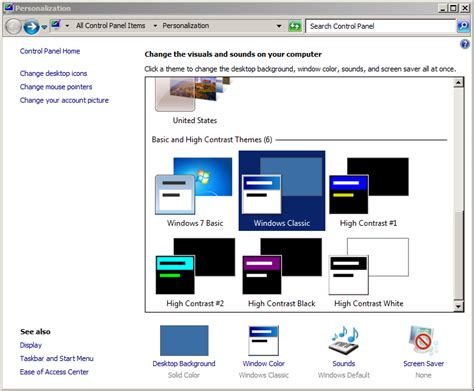Apply the High Contrast White theme
The image size is (474, 391).
pos(369,272)
